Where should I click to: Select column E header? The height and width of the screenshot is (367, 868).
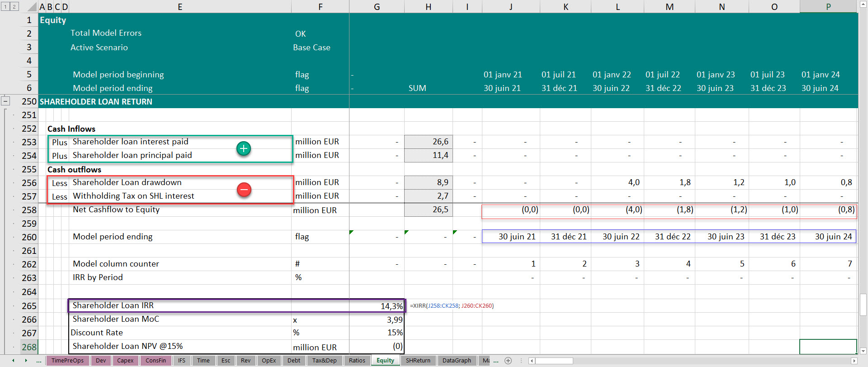[x=180, y=7]
